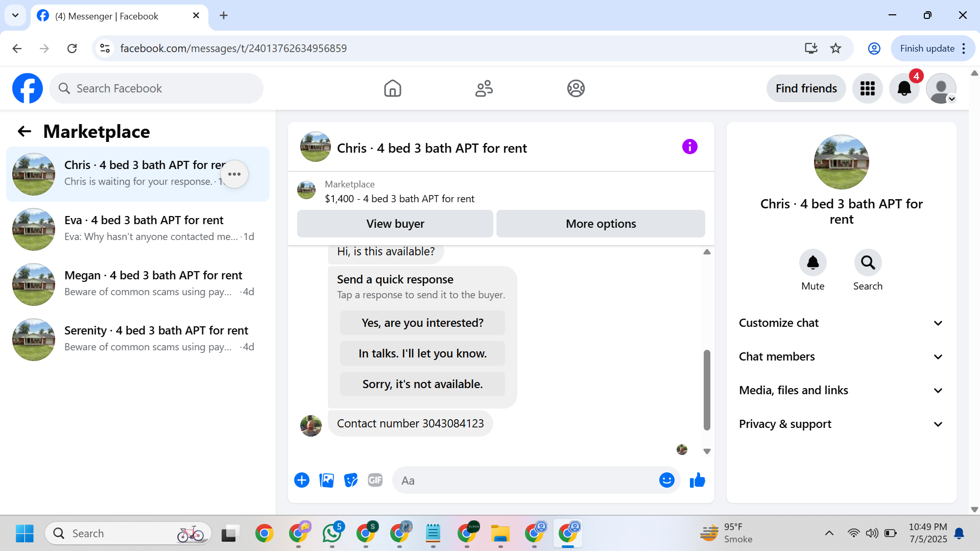Click 'Contact number 3043084123' message
This screenshot has height=551, width=980.
coord(410,423)
